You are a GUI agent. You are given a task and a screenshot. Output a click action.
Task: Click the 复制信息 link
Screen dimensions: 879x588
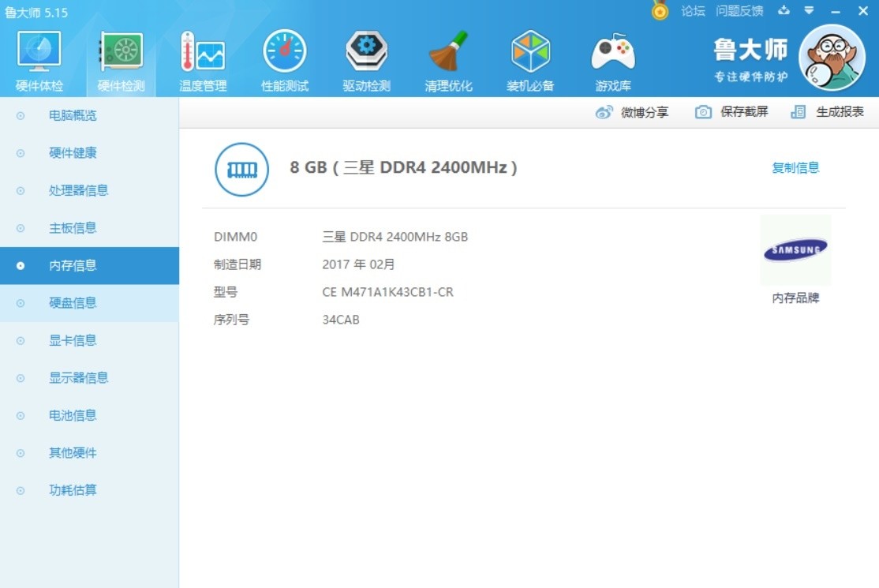(795, 167)
